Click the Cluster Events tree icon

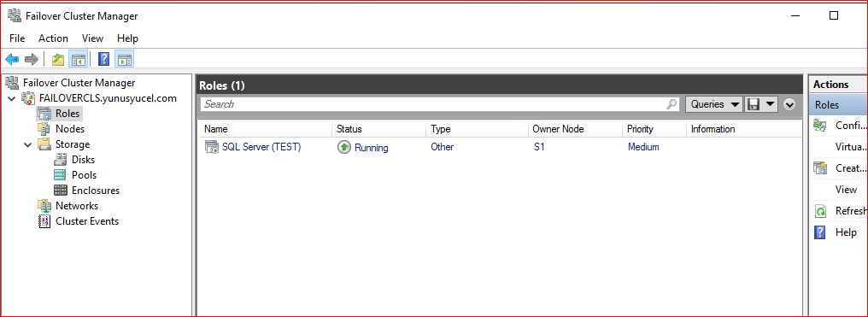tap(44, 221)
